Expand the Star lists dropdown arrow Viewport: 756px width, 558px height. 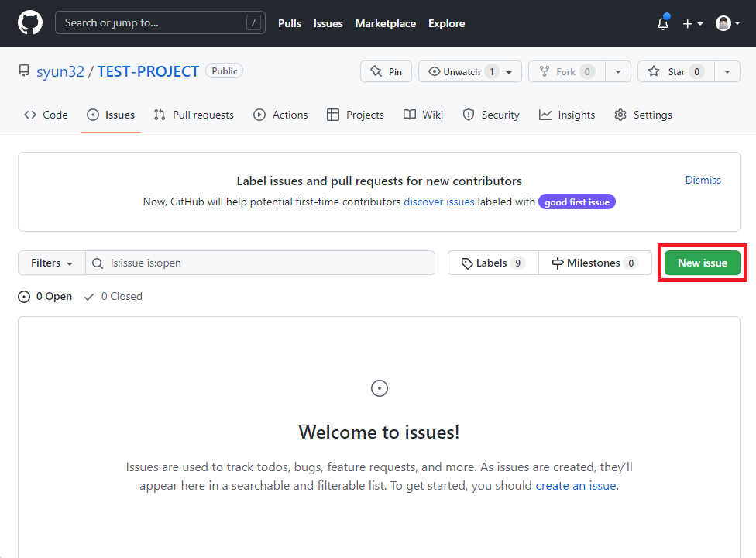(x=727, y=71)
